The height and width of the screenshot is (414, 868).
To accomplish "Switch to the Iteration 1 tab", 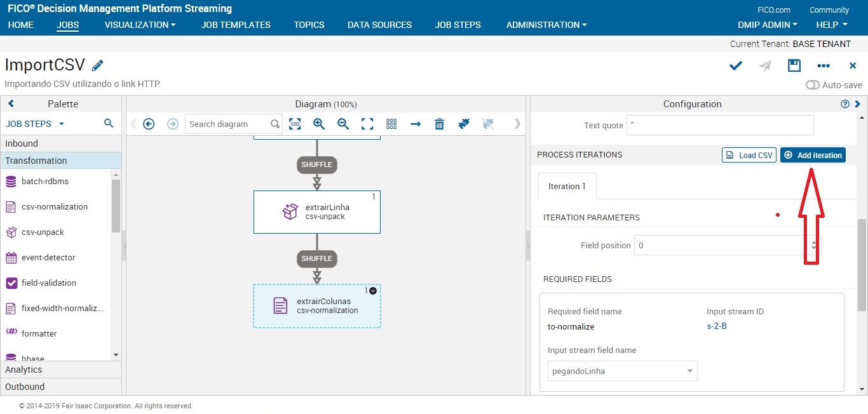I will point(567,186).
